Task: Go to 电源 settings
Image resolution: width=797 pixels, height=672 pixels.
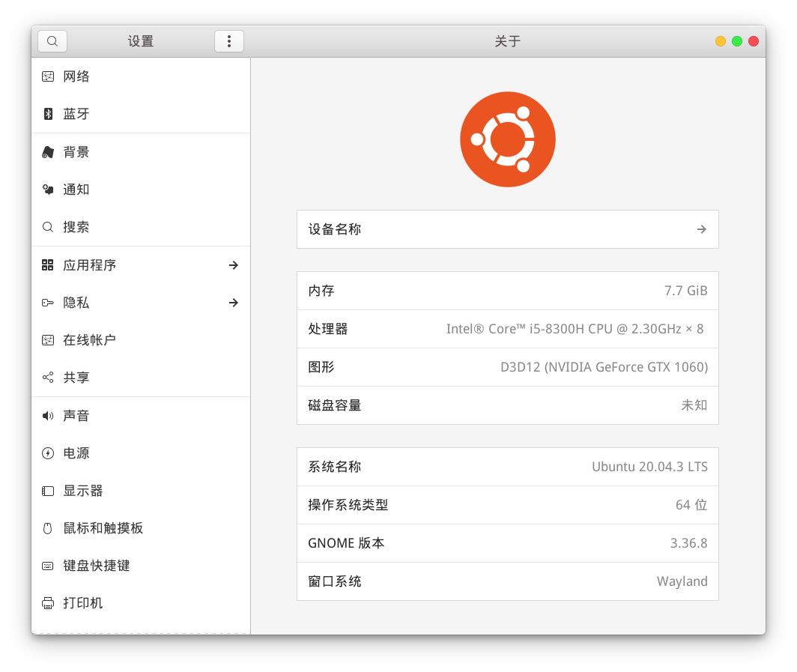Action: [141, 453]
